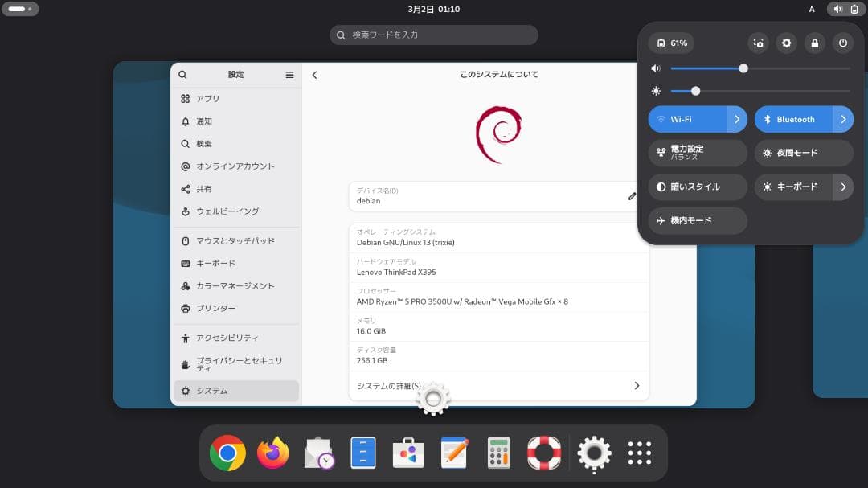This screenshot has height=488, width=868.
Task: Expand Wi-Fi options via its chevron
Action: [x=737, y=118]
